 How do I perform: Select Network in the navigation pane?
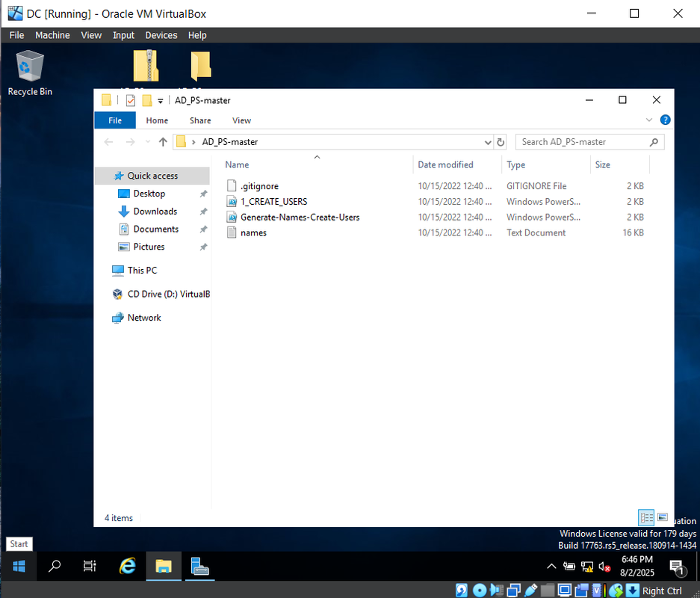(143, 318)
